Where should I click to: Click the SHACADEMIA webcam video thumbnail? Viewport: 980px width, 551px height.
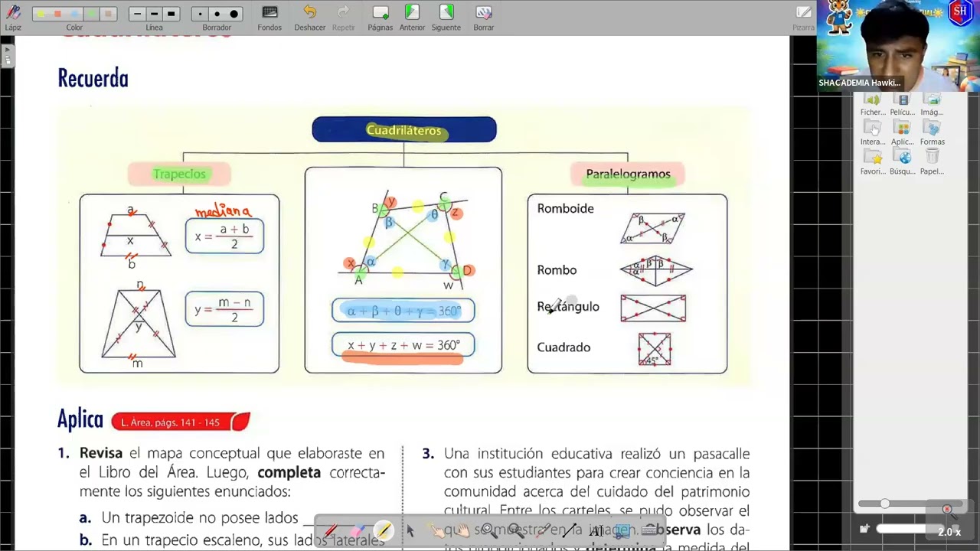click(x=897, y=46)
